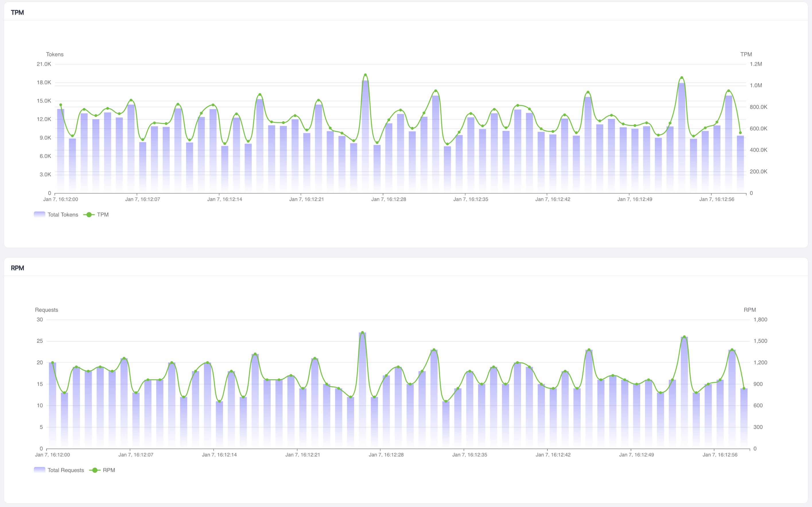This screenshot has width=812, height=507.
Task: Click the TPM panel title
Action: pos(18,12)
